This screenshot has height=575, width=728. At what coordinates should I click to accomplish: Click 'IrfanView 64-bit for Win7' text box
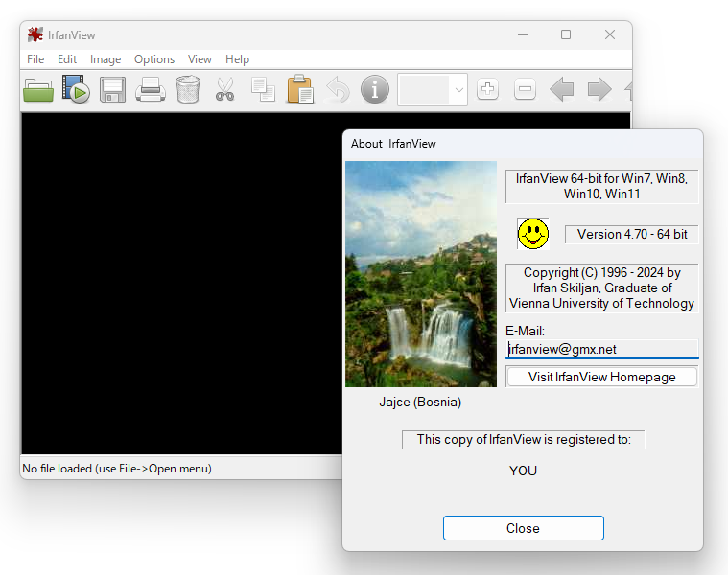601,187
